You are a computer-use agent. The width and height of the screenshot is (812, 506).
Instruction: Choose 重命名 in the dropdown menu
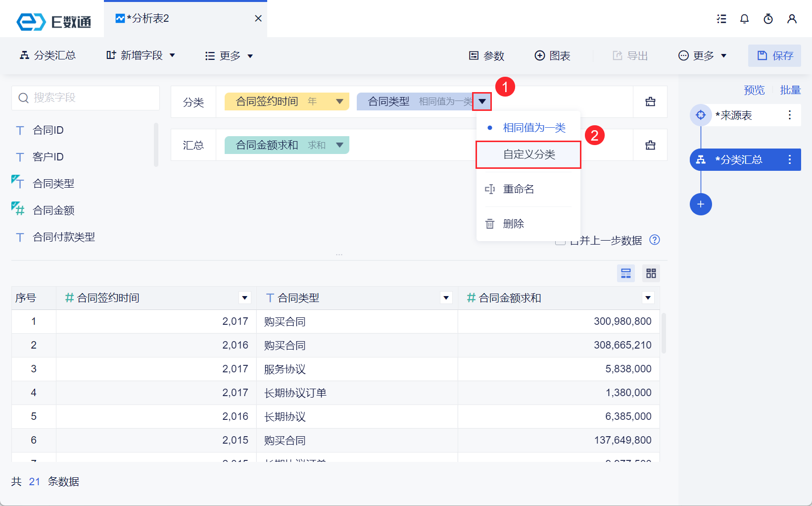pos(518,189)
